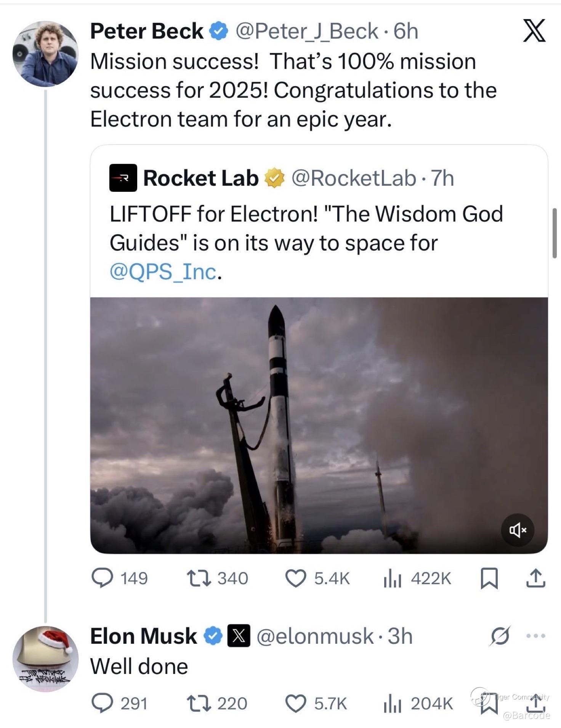Repost Peter Beck's mission success post
This screenshot has height=728, width=561.
[x=199, y=578]
